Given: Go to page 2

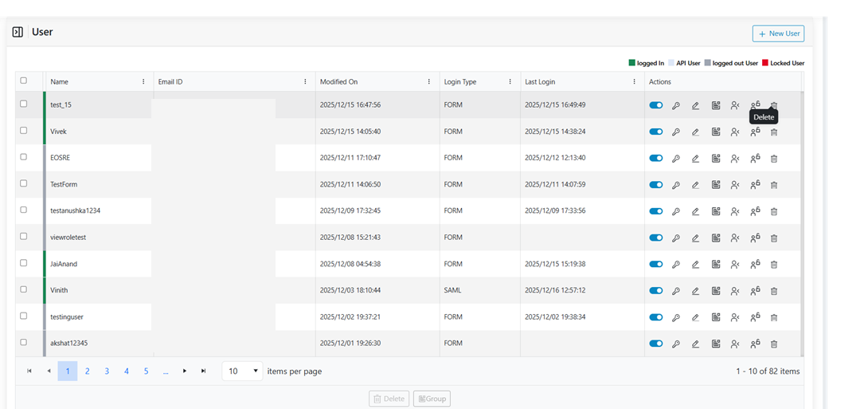Looking at the screenshot, I should click(x=87, y=372).
